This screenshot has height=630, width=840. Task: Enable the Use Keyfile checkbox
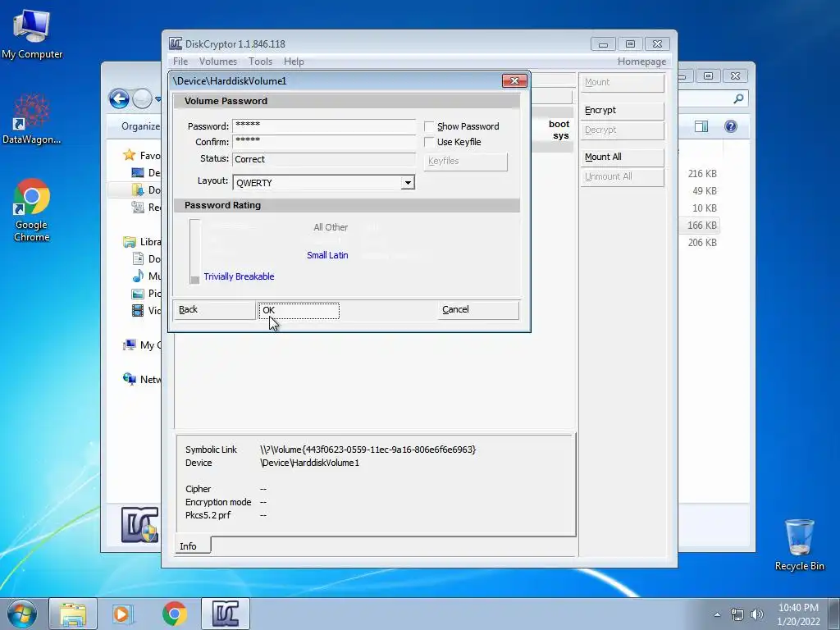pyautogui.click(x=429, y=142)
